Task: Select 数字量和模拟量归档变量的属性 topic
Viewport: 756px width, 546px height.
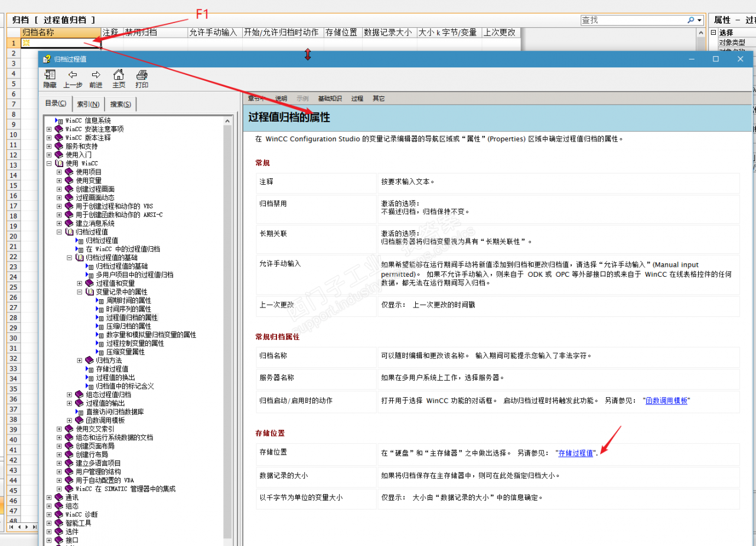Action: 151,335
